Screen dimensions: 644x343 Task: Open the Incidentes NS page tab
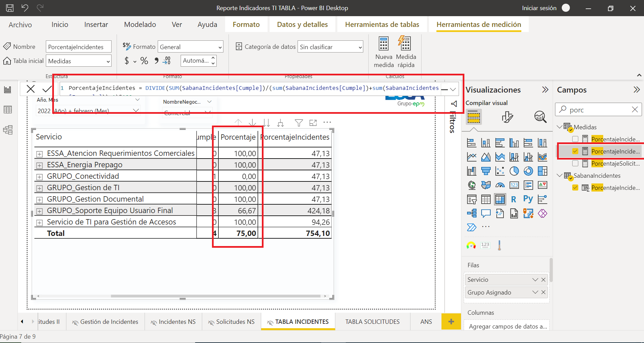(x=173, y=322)
